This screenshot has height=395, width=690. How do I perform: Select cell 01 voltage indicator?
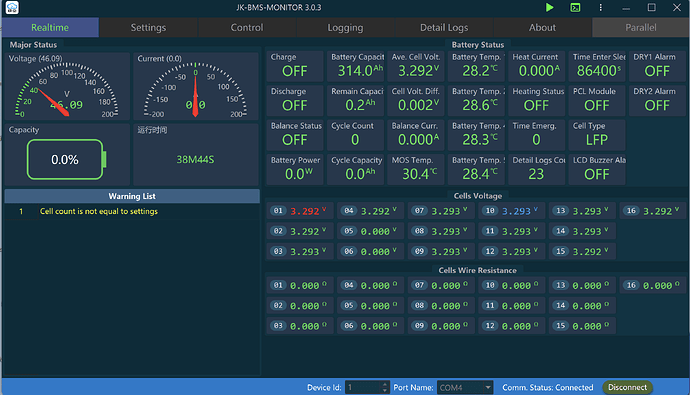click(x=298, y=211)
